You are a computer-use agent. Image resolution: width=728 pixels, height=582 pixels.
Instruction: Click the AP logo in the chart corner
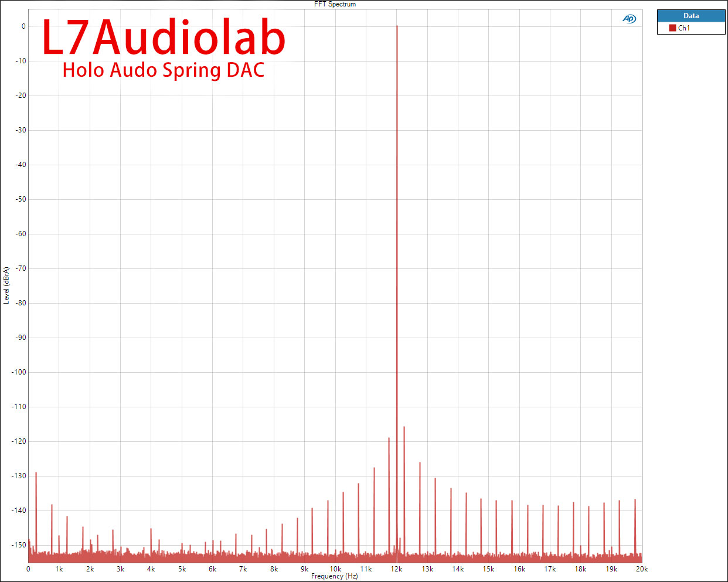tap(629, 19)
